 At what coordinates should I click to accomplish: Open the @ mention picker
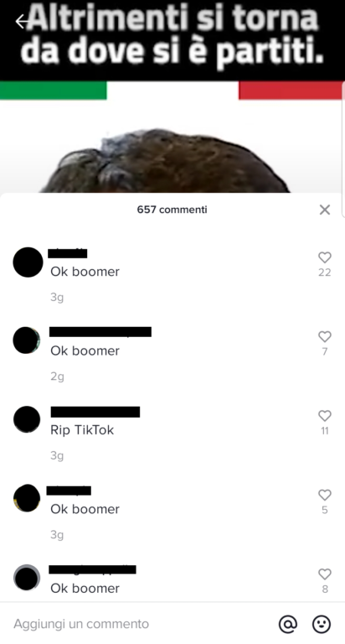(288, 624)
